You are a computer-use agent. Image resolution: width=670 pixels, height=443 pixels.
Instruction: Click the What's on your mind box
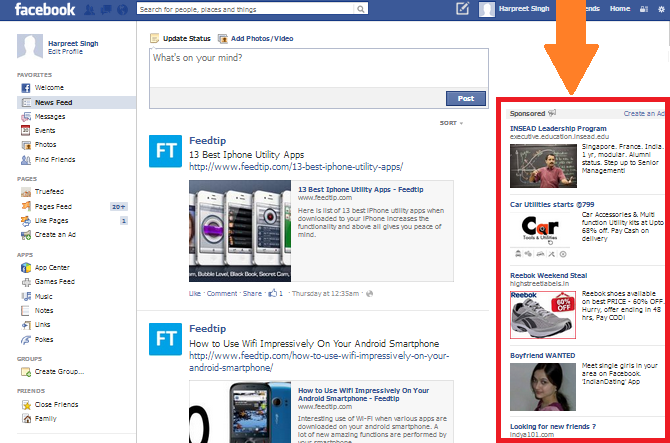click(319, 68)
